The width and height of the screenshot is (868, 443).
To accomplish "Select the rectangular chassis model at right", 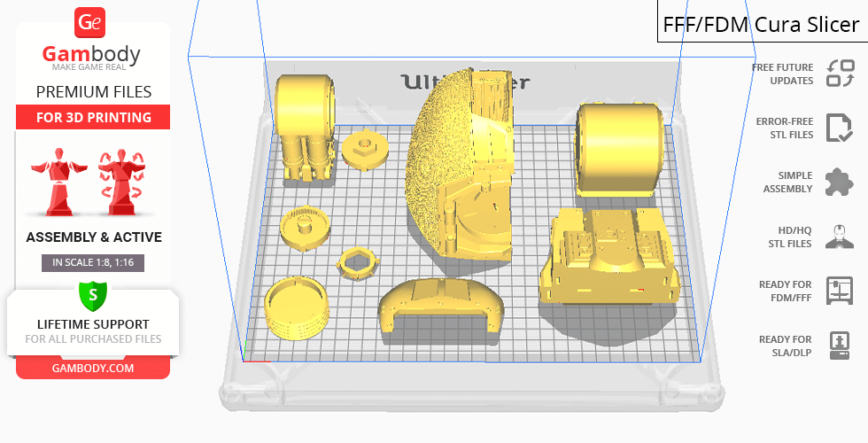I will coord(611,259).
